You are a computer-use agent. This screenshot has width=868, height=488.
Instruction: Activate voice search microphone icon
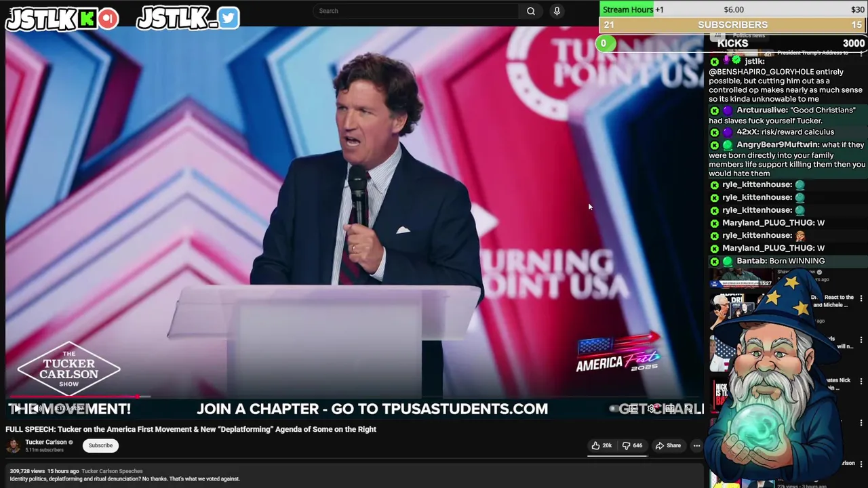tap(557, 11)
